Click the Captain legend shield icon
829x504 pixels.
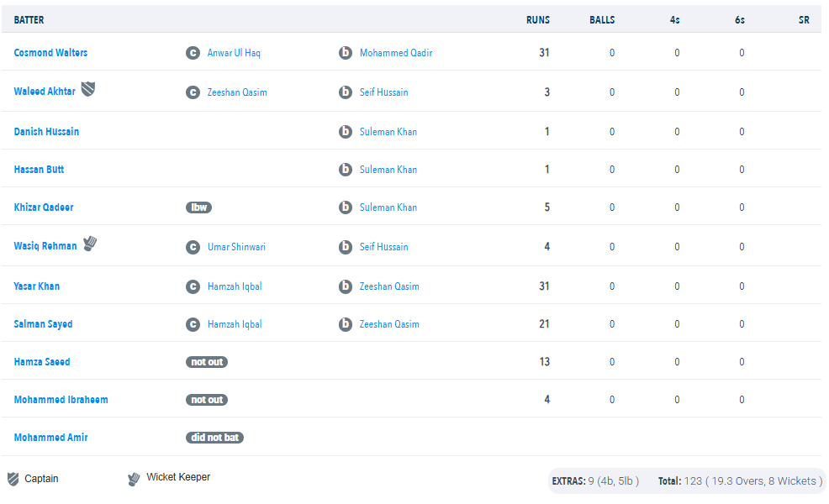click(13, 479)
